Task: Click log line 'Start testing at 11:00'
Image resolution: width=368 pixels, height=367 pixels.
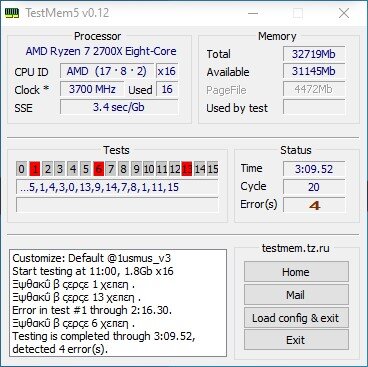Action: tap(93, 271)
